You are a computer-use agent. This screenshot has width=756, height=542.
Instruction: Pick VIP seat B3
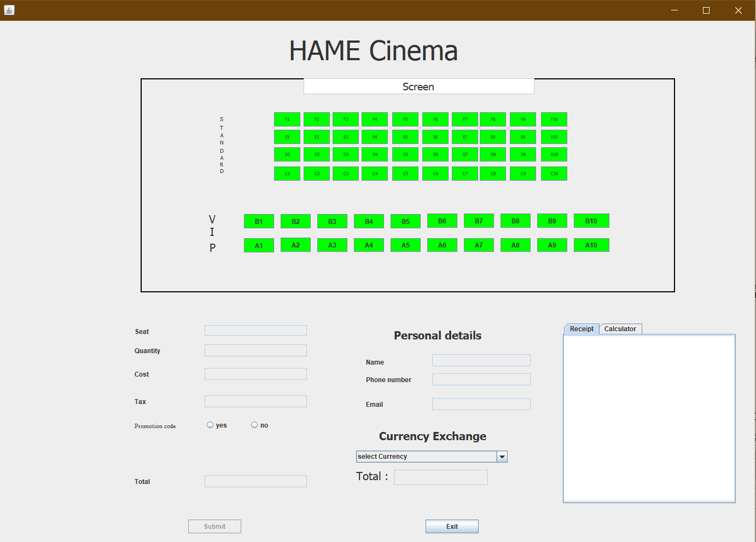332,221
